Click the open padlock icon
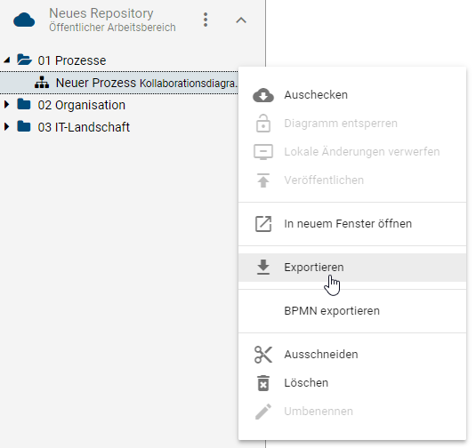This screenshot has width=476, height=448. (x=263, y=124)
